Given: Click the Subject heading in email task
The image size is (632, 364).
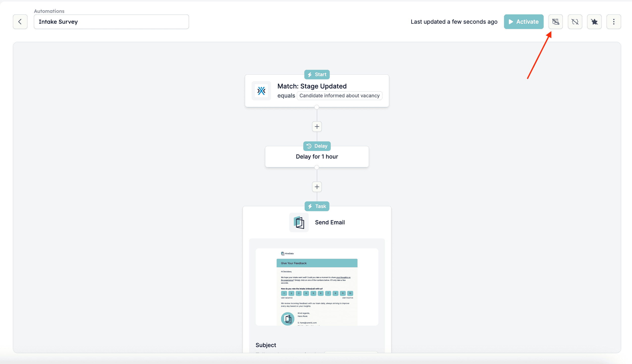Looking at the screenshot, I should click(266, 345).
